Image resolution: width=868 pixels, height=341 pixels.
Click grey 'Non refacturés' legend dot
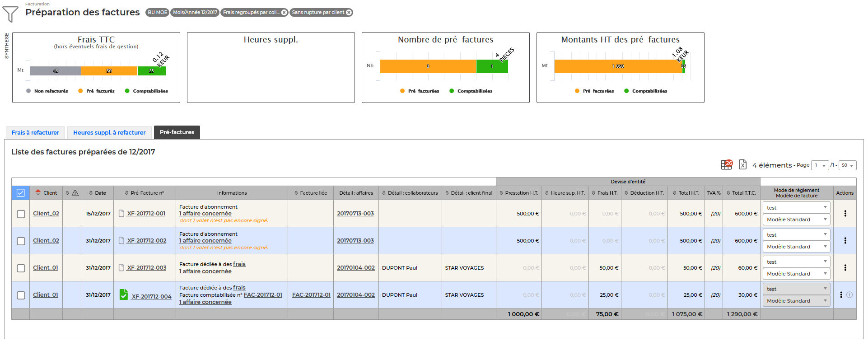coord(28,91)
